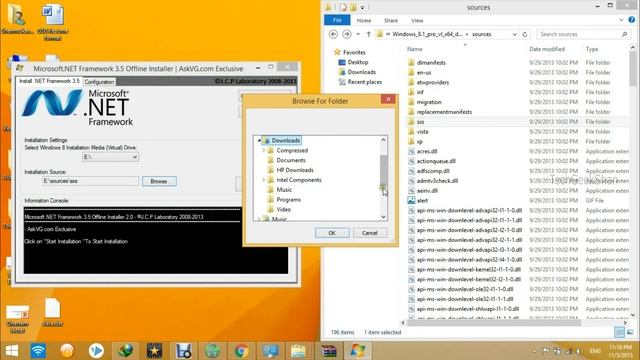Sort by Date modified column
The height and width of the screenshot is (360, 640).
click(547, 49)
